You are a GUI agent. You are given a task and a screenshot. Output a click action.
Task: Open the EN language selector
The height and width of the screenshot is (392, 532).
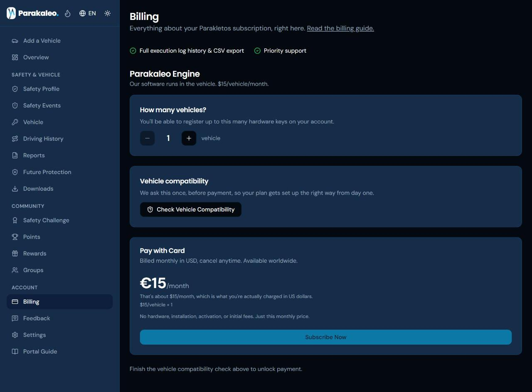(88, 13)
